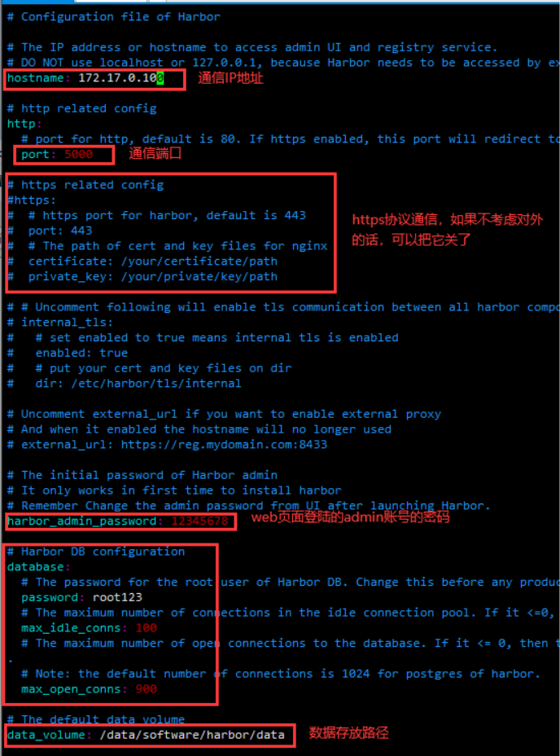
Task: Click the data_volume path /data/software/harbor/data
Action: 192,735
